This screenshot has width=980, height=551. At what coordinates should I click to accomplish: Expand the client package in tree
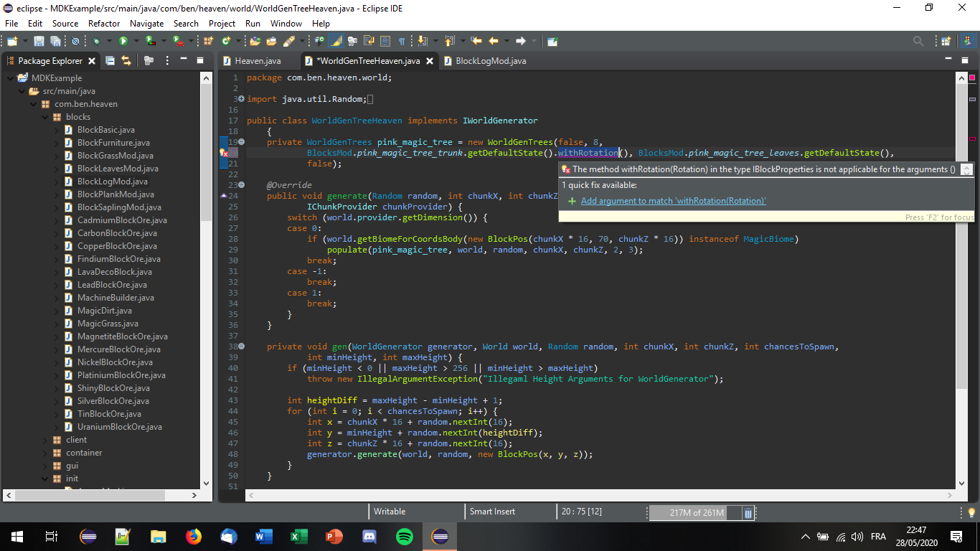[45, 440]
